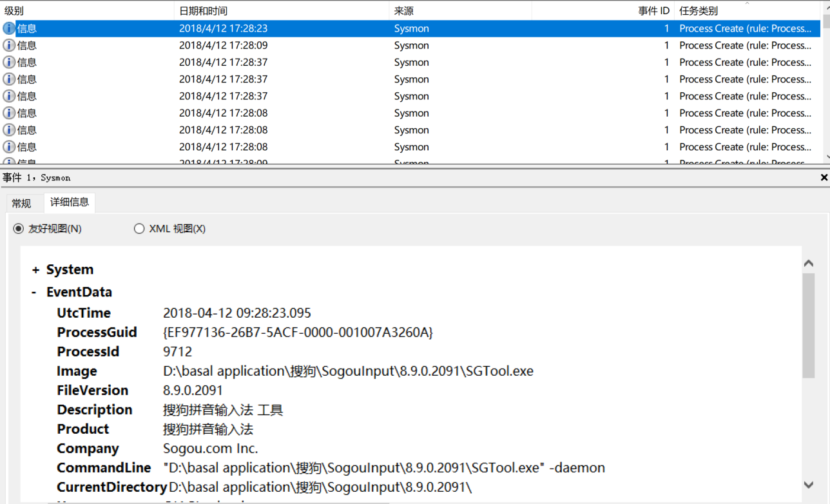
Task: Collapse the EventData node
Action: pos(34,293)
